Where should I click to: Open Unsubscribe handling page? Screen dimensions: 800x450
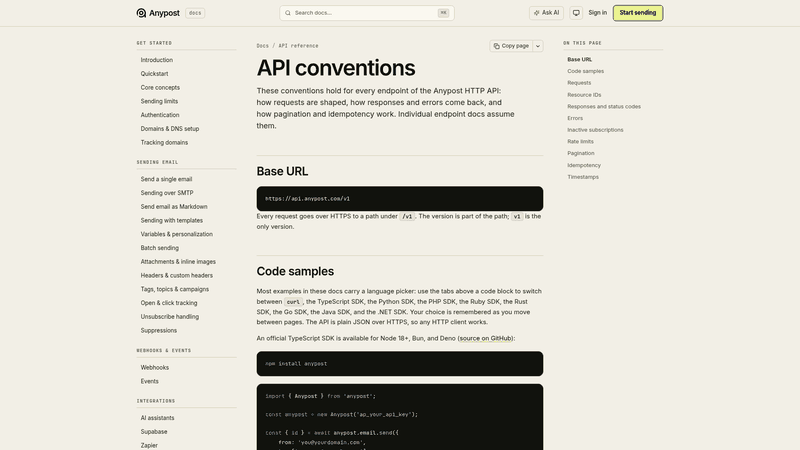(x=170, y=317)
